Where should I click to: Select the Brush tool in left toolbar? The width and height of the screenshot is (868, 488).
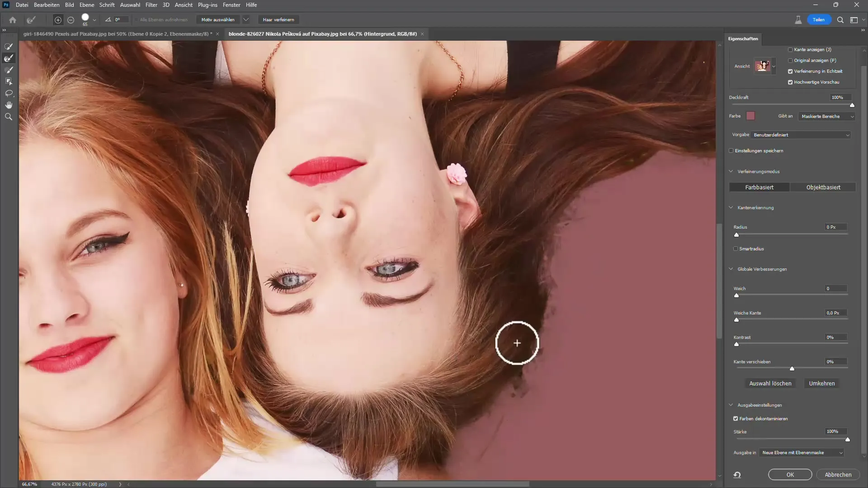tap(9, 70)
